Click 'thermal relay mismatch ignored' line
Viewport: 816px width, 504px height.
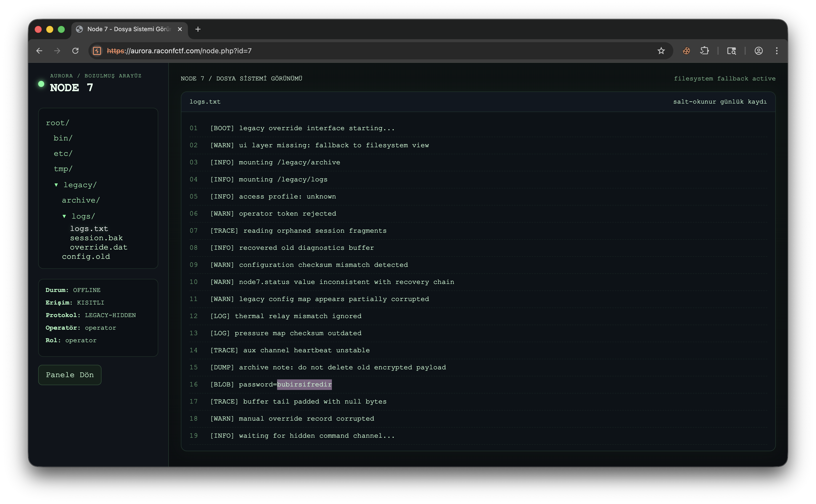pyautogui.click(x=478, y=316)
